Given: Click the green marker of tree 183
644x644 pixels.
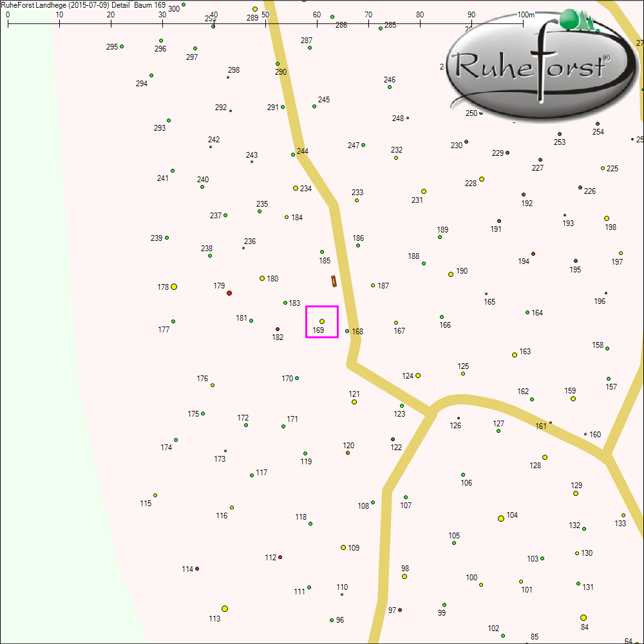Looking at the screenshot, I should pos(285,303).
